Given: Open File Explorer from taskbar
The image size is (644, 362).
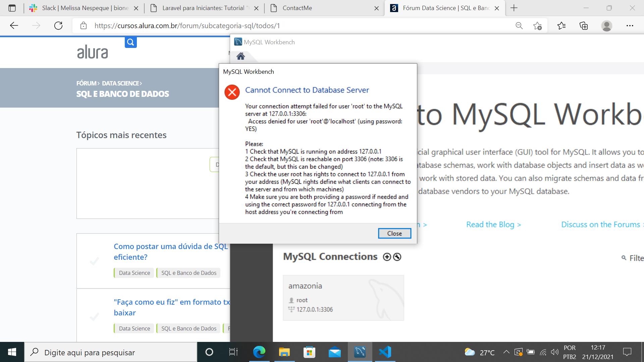Looking at the screenshot, I should [284, 352].
